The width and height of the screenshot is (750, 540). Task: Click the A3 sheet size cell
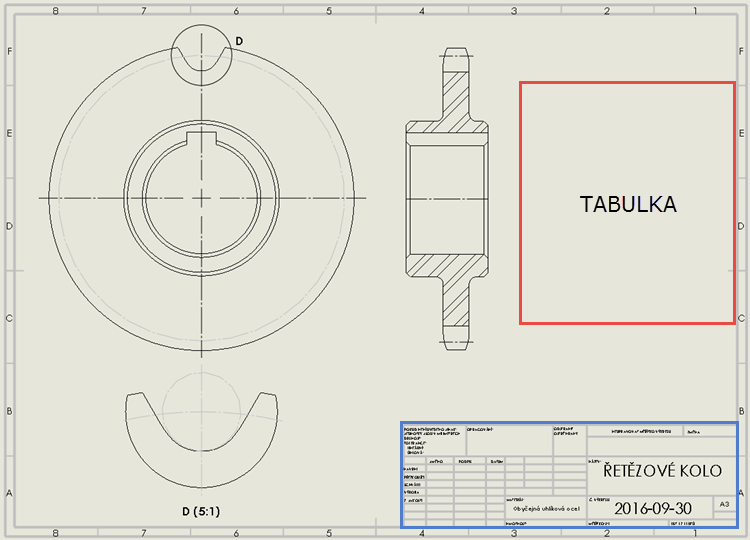pyautogui.click(x=724, y=504)
